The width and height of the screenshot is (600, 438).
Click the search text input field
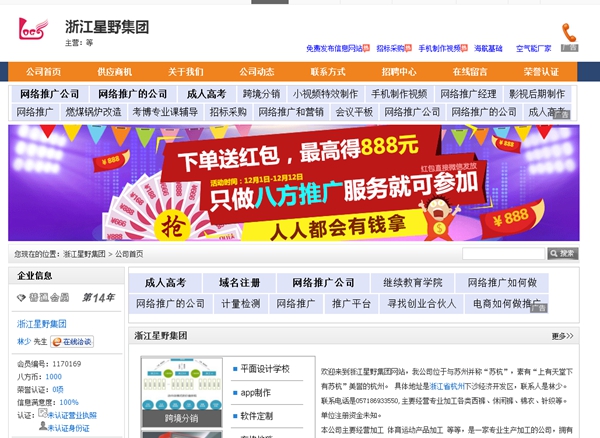point(503,254)
